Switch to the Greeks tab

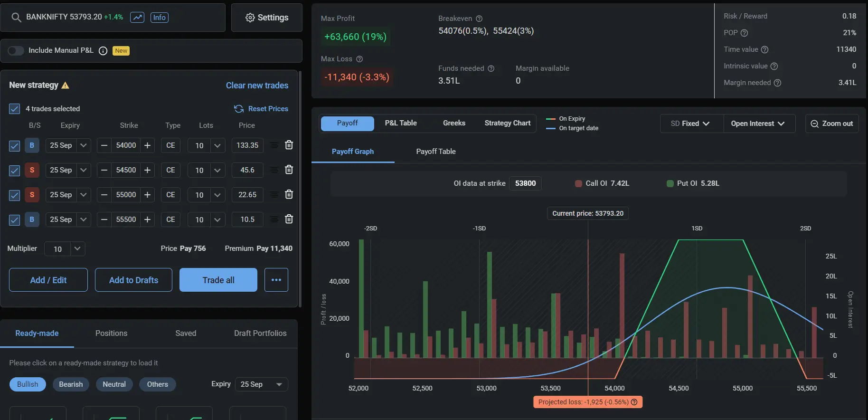click(454, 123)
